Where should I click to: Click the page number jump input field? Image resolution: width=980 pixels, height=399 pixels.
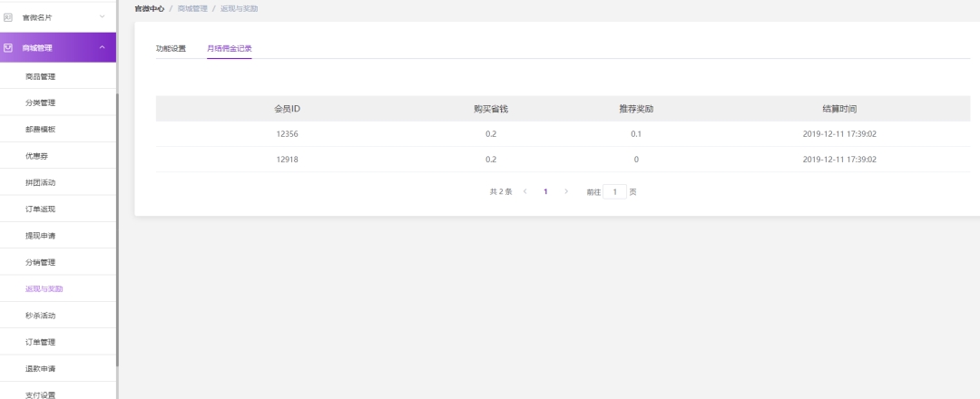[x=614, y=191]
